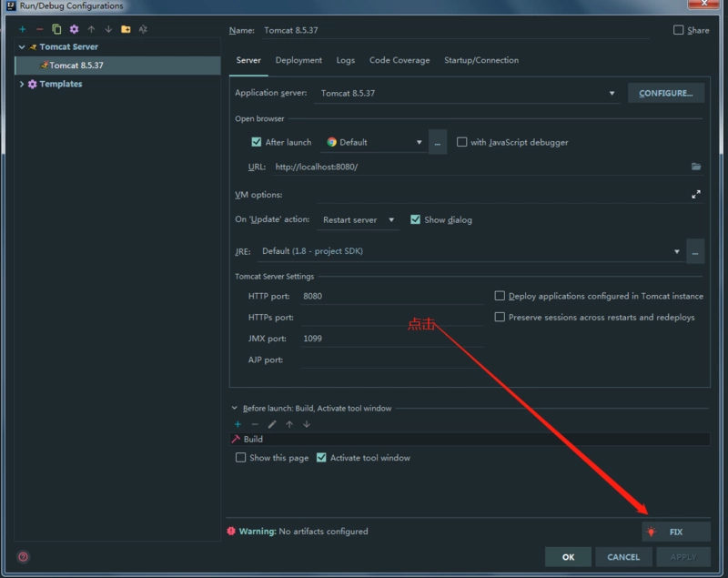
Task: Expand the VM options field
Action: (696, 194)
